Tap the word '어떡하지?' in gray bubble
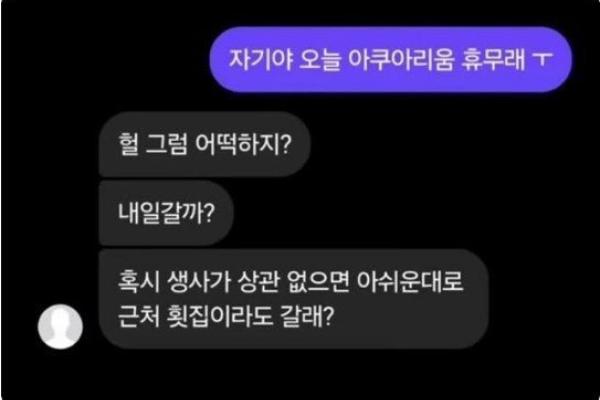Viewport: 600px width, 400px height. tap(243, 144)
